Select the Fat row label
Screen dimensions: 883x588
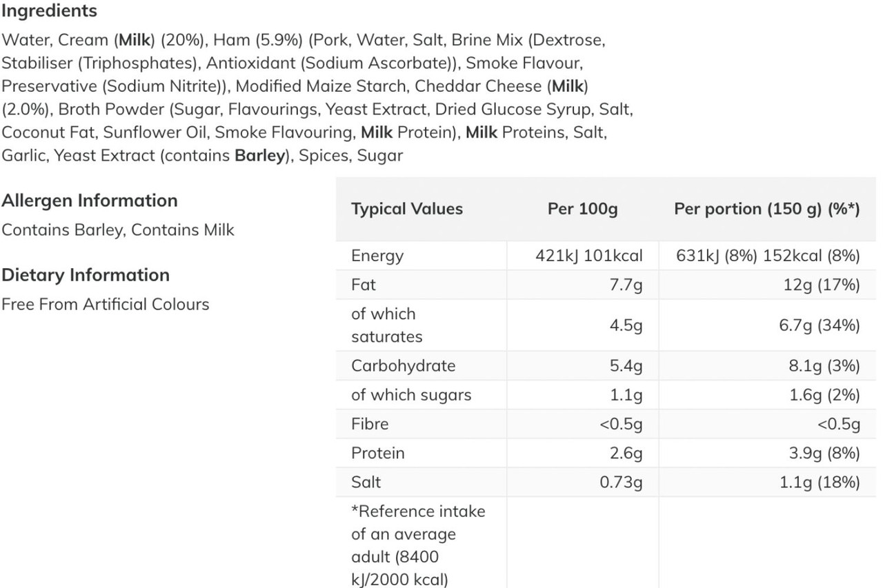click(x=364, y=285)
